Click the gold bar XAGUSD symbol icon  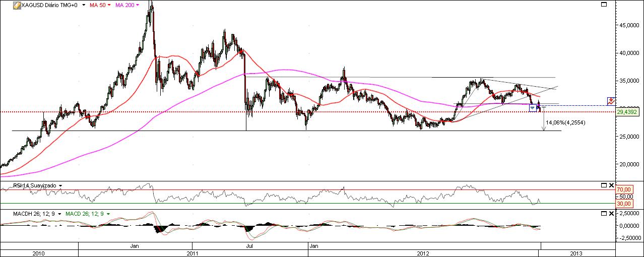[x=17, y=5]
